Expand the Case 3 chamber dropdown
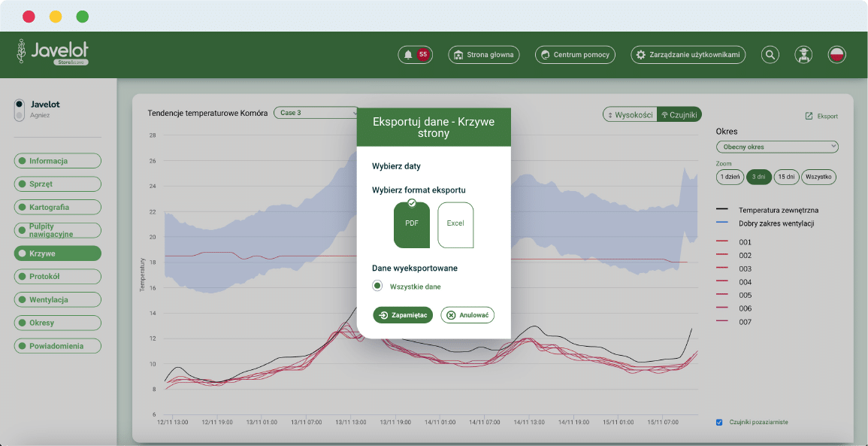The image size is (868, 446). pos(316,113)
